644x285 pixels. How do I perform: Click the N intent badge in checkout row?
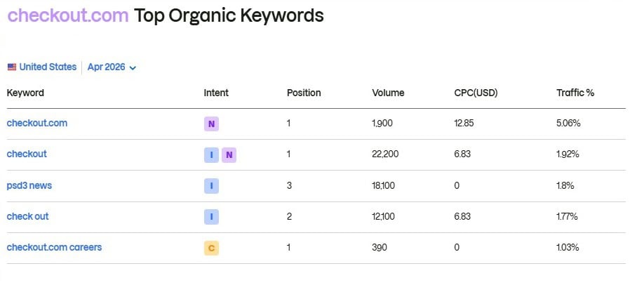click(229, 155)
